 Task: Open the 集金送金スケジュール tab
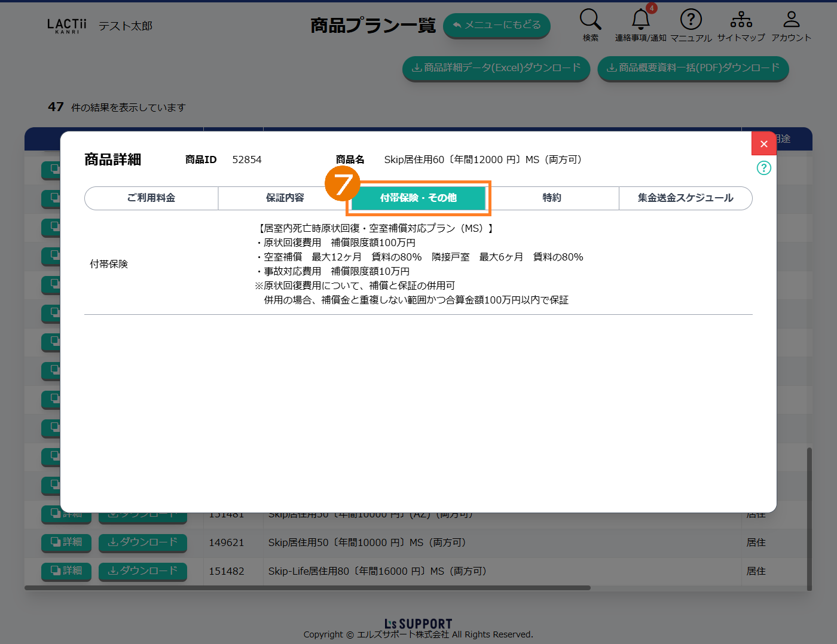(685, 198)
